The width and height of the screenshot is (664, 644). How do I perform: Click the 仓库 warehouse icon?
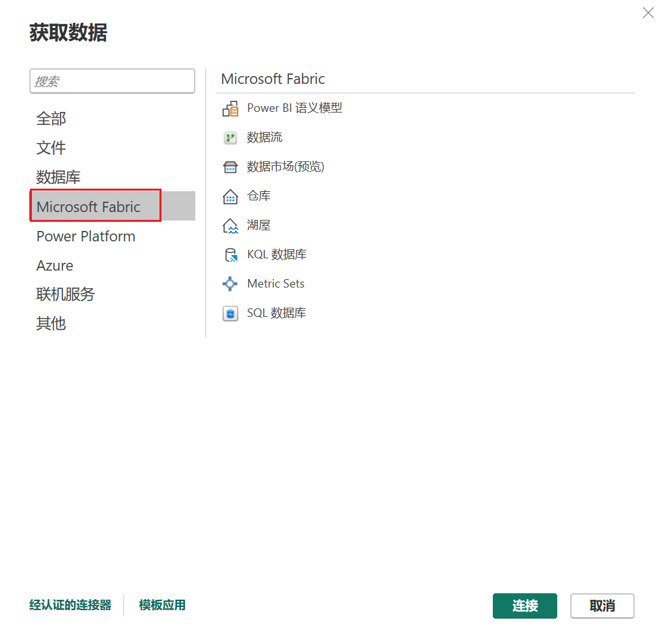point(230,196)
